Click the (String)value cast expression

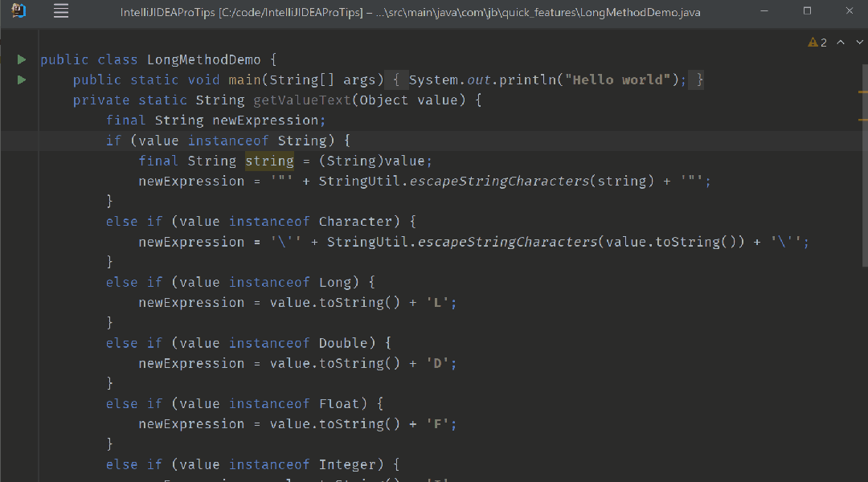click(x=371, y=161)
